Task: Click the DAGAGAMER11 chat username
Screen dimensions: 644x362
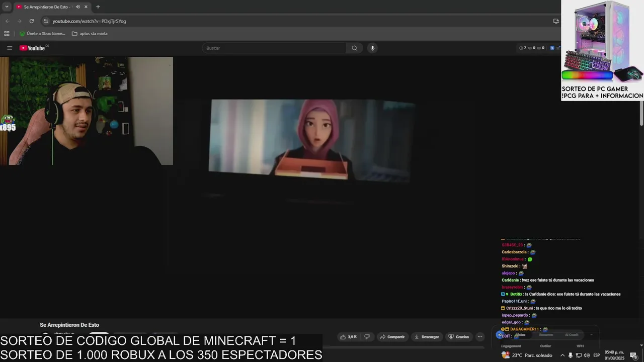Action: coord(524,329)
